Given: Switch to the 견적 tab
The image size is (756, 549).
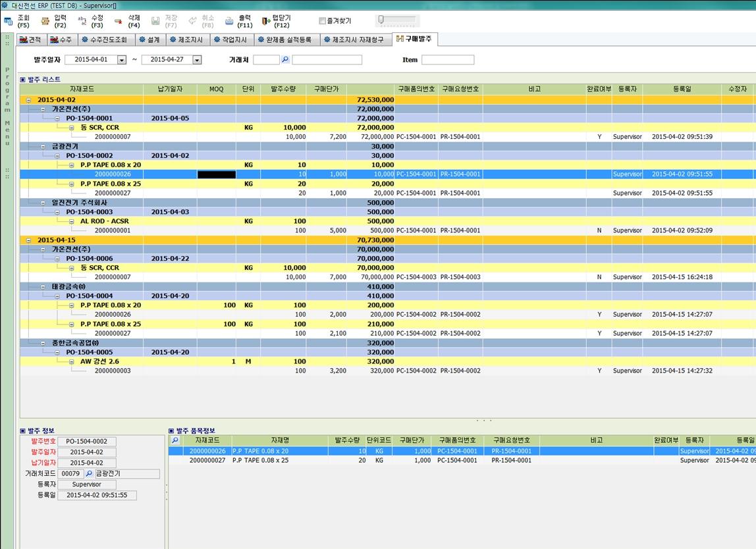Looking at the screenshot, I should (31, 39).
